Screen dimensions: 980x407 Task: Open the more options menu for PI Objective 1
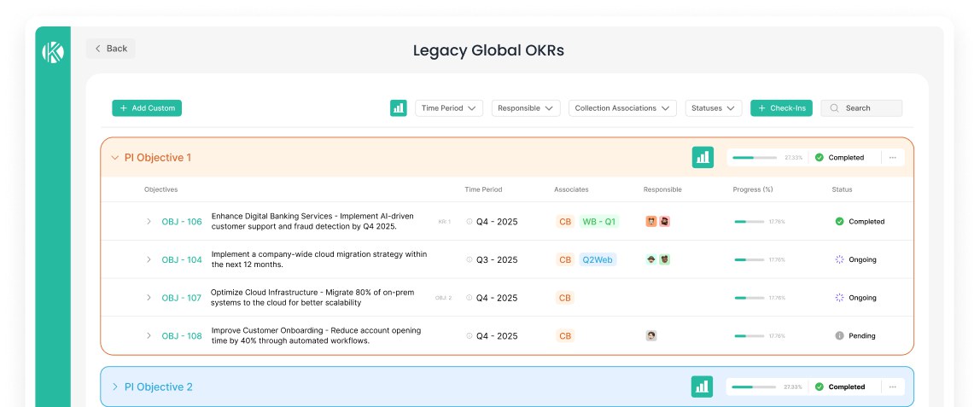pos(893,158)
